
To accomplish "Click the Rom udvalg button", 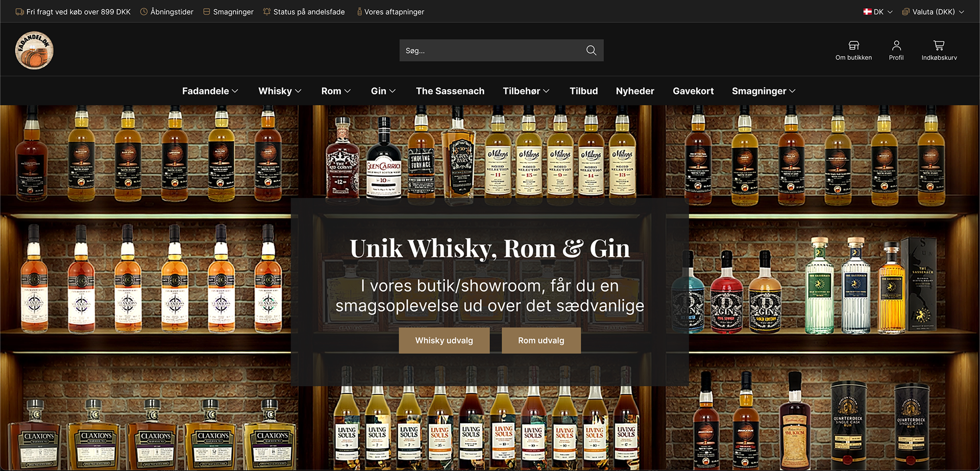I will (x=541, y=340).
